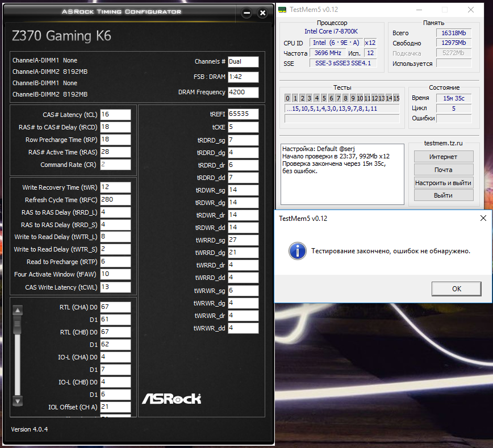
Task: Close the TestMem5 completion dialog with X
Action: 483,218
